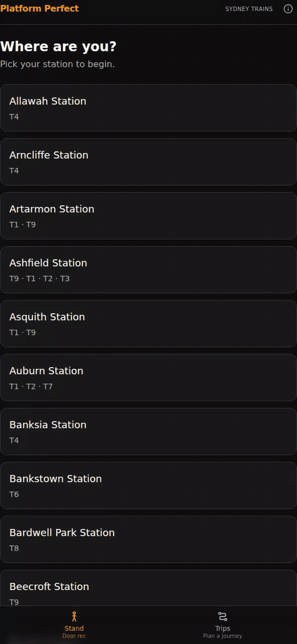Click Ashfield's T9 · T1 · T2 · T3 lines

39,279
